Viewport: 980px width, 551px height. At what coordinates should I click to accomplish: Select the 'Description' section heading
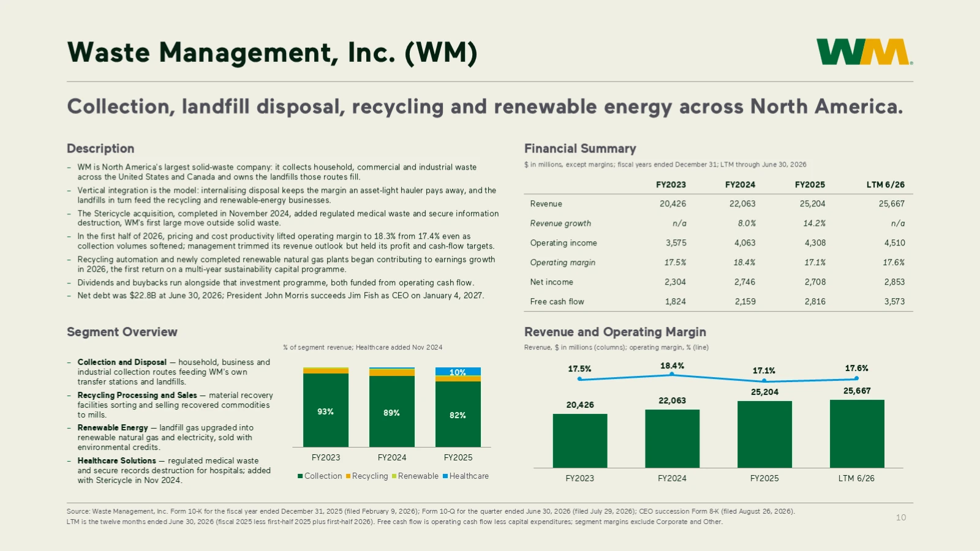[x=100, y=149]
